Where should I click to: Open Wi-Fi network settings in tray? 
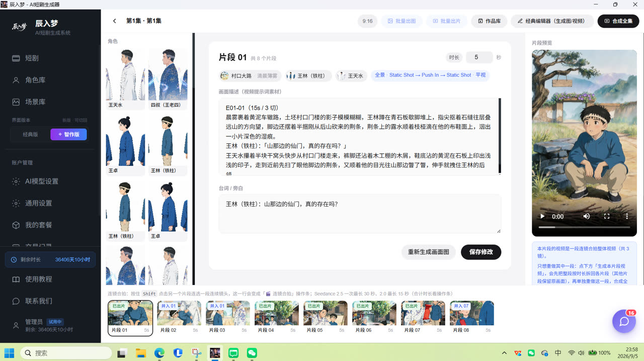coord(572,353)
